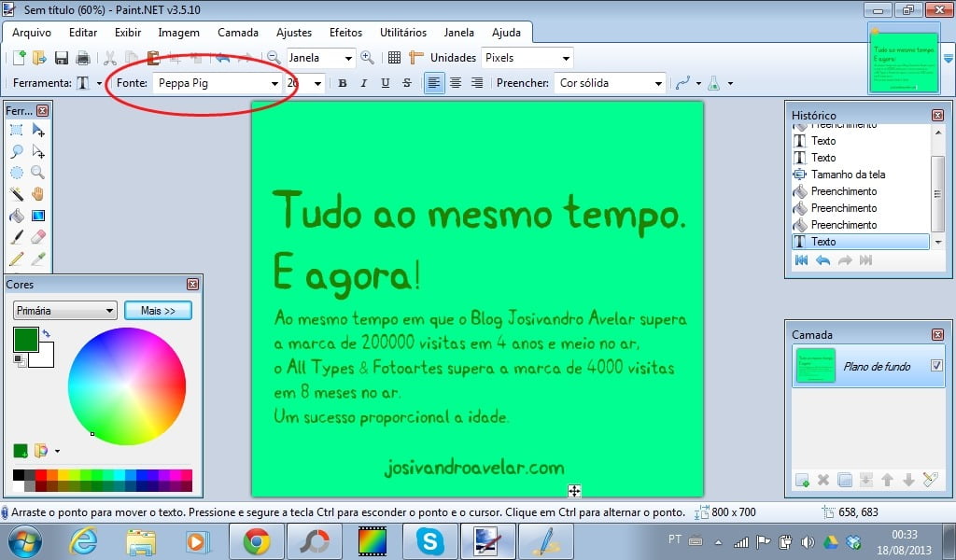Open the Editar menu
Viewport: 956px width, 560px height.
[x=83, y=33]
